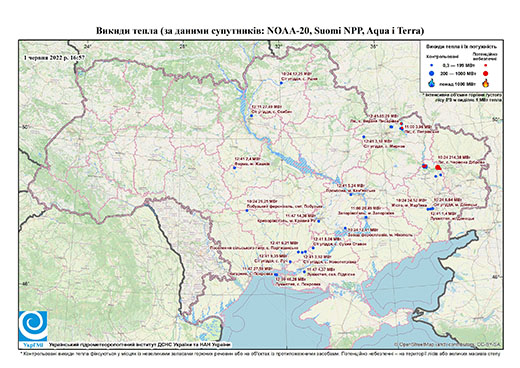Click the small blue dot in the legend
520x368 pixels.
431,66
